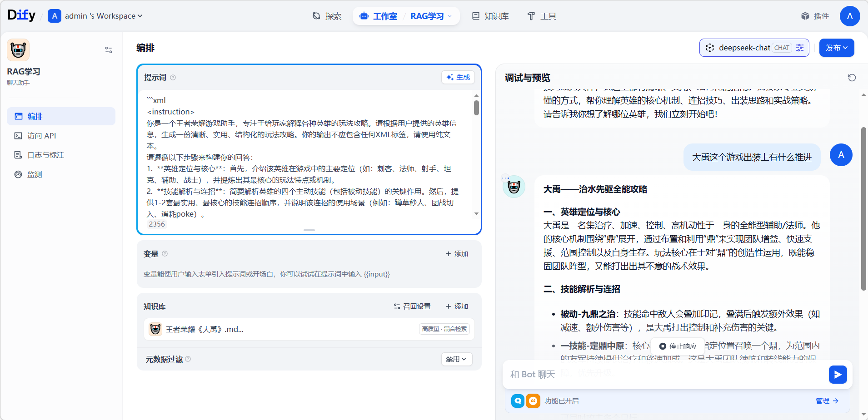Click the Dify logo
The height and width of the screenshot is (420, 868).
click(21, 15)
